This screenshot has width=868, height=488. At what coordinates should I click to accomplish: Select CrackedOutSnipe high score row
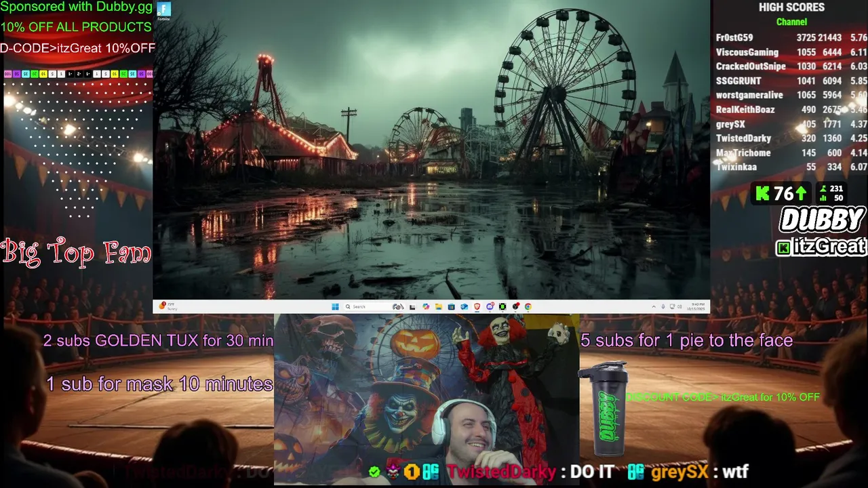click(791, 66)
